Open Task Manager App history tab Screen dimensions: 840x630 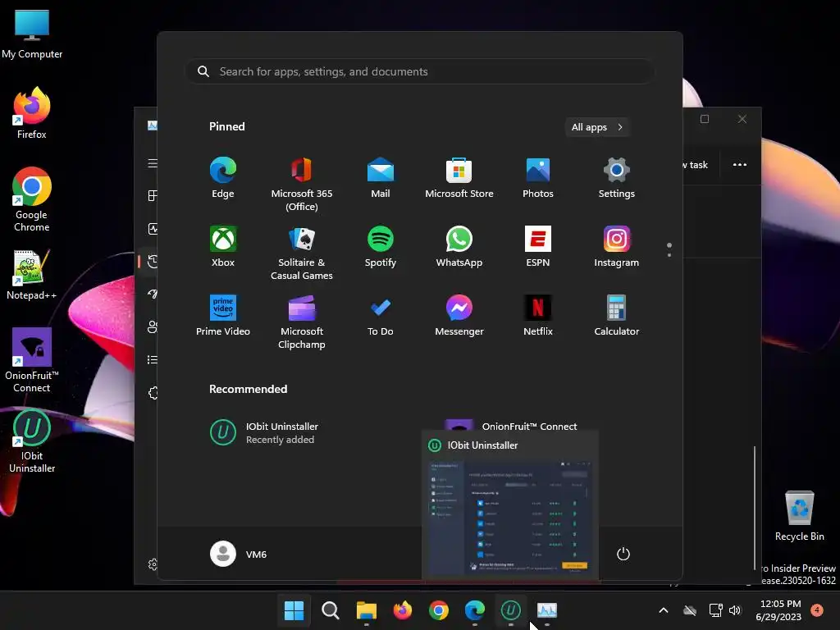click(153, 262)
